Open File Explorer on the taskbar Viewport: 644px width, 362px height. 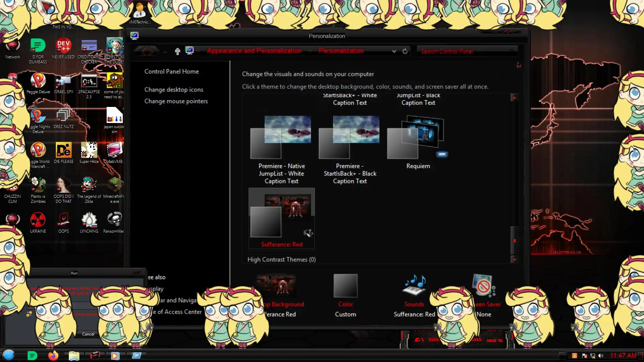74,355
